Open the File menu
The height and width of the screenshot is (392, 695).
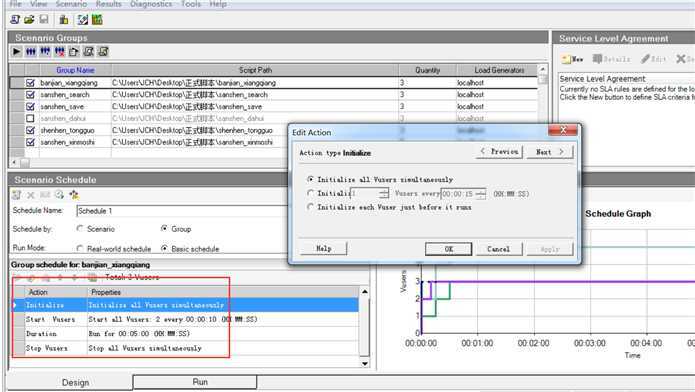pyautogui.click(x=16, y=4)
